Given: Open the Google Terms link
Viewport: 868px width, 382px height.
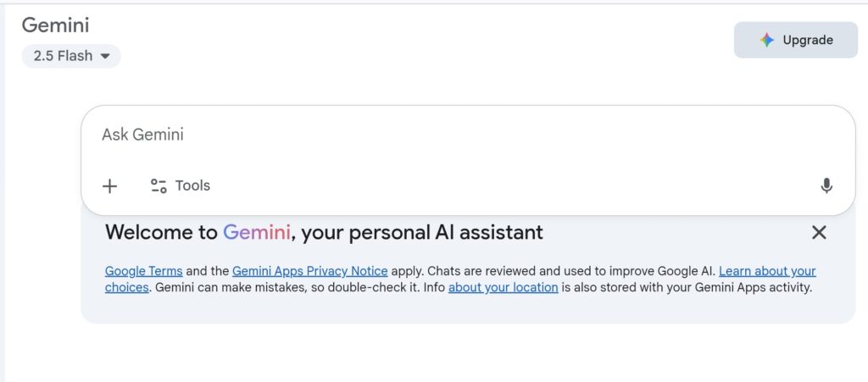Looking at the screenshot, I should pos(144,271).
